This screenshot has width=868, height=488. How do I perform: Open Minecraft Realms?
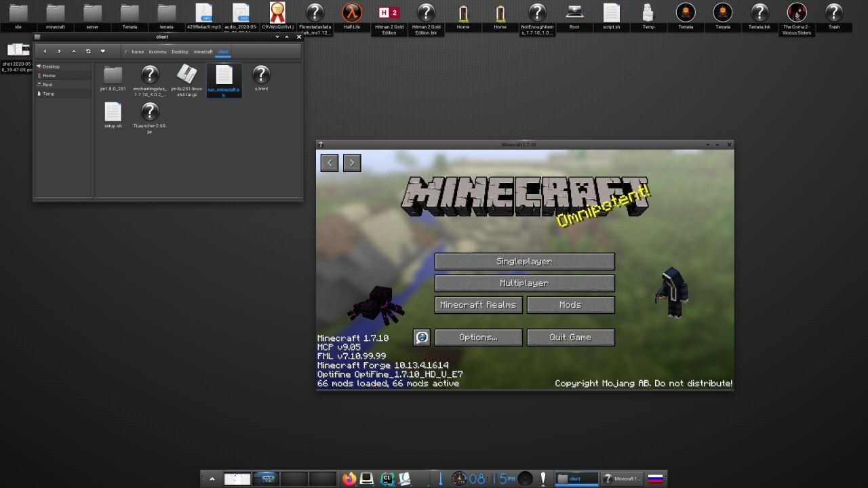(x=478, y=305)
